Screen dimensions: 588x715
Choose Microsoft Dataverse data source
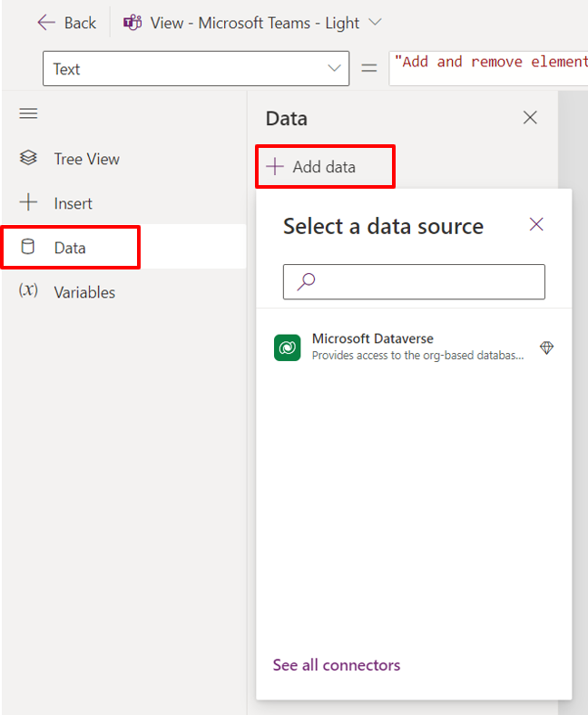414,348
